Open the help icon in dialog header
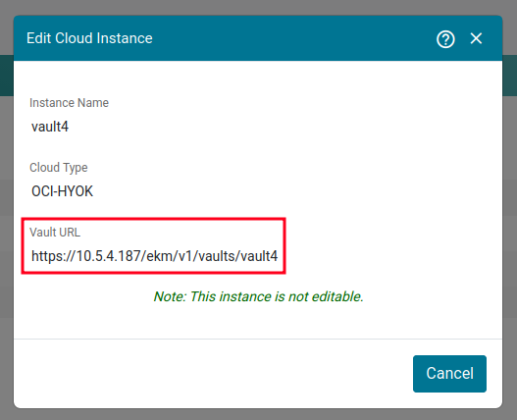517x420 pixels. 445,39
